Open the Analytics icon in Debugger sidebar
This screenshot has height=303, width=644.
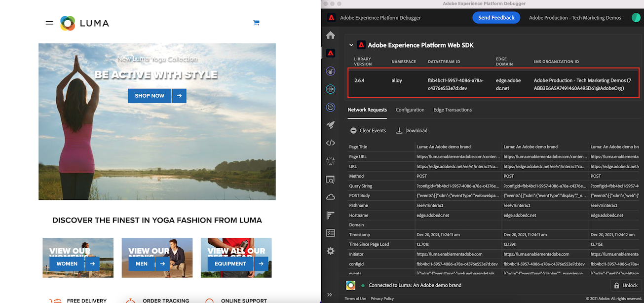[331, 71]
